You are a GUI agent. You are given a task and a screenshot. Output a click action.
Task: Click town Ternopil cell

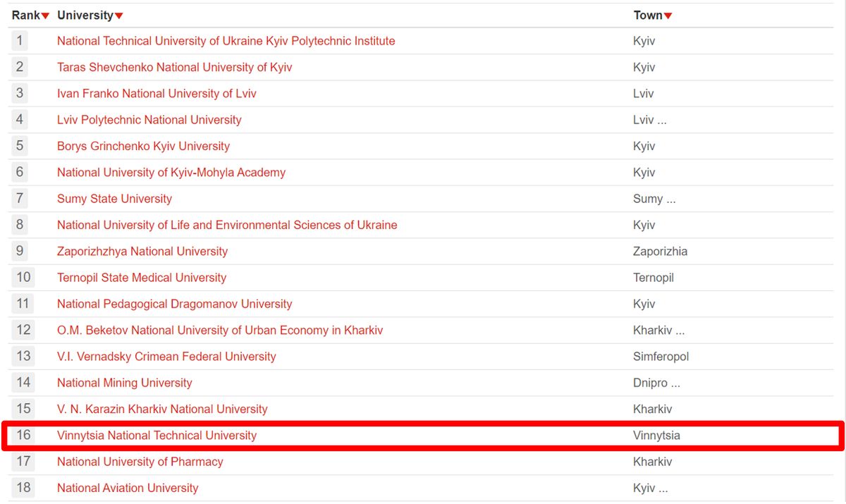654,278
